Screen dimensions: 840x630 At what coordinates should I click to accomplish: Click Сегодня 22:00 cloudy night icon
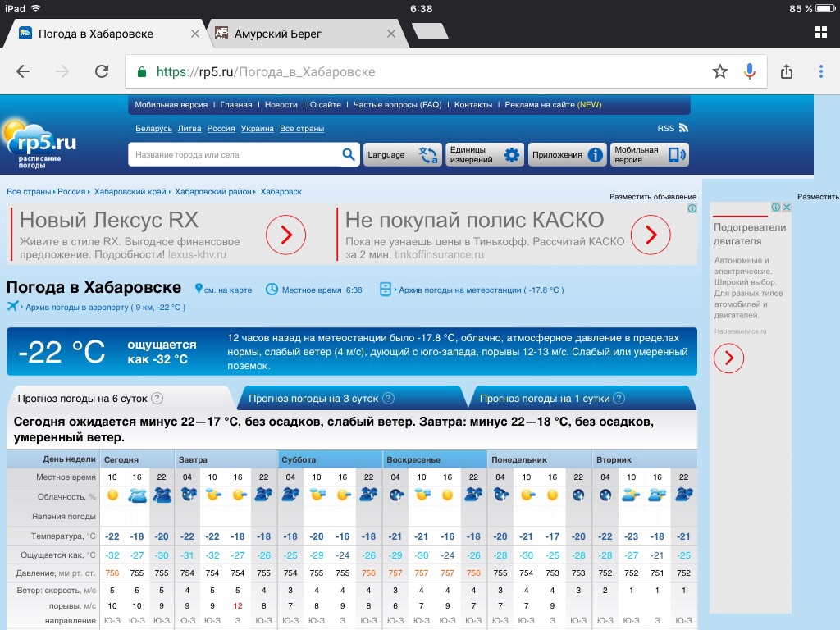click(162, 495)
